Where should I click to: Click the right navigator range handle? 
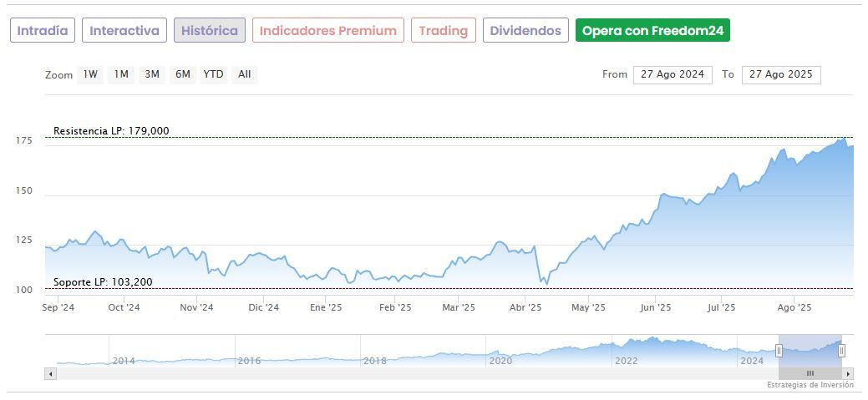click(x=841, y=351)
